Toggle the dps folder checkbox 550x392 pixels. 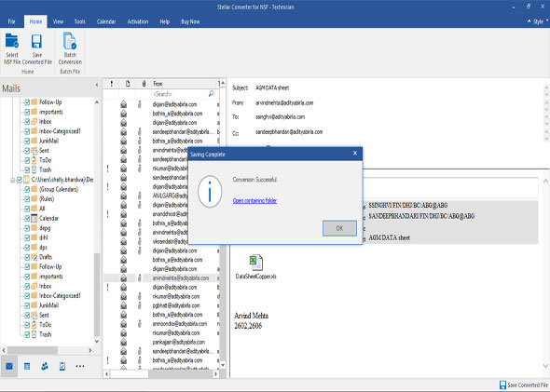click(x=27, y=248)
